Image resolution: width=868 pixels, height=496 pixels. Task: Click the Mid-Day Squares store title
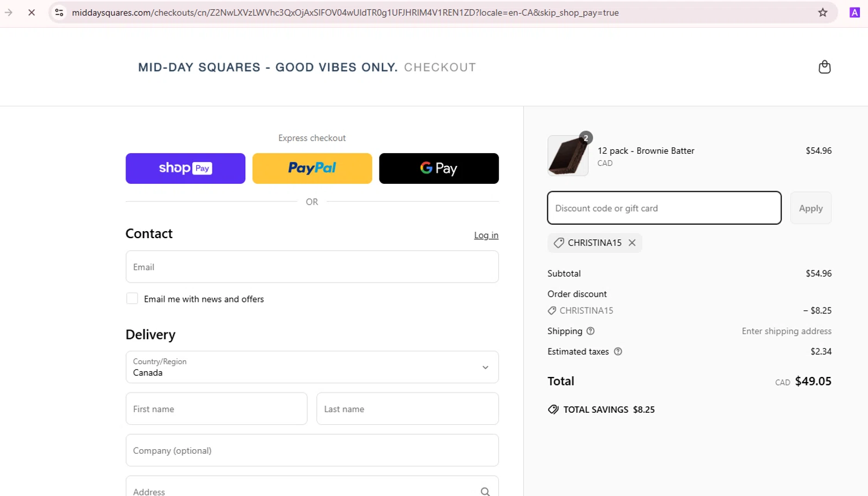[268, 67]
